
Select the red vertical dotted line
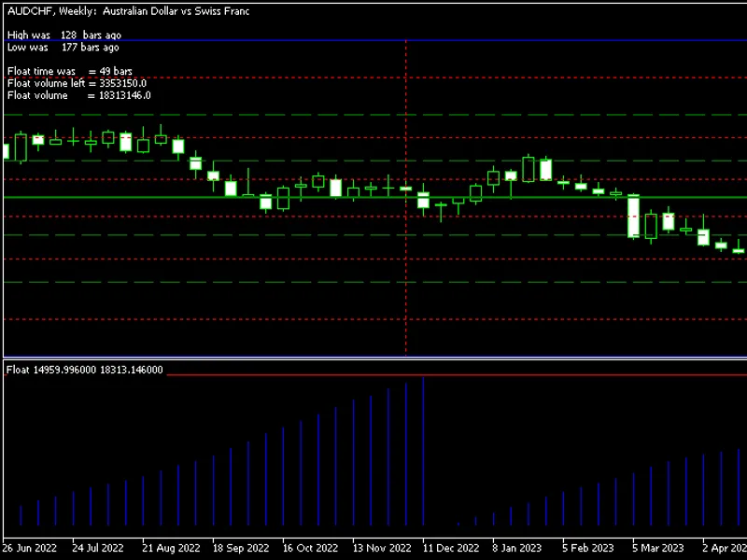406,198
